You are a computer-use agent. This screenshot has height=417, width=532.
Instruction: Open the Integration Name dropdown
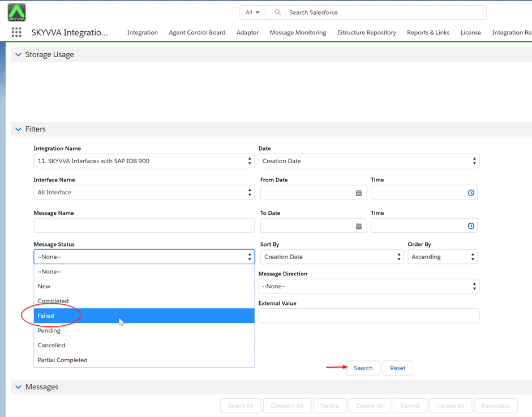(x=144, y=161)
